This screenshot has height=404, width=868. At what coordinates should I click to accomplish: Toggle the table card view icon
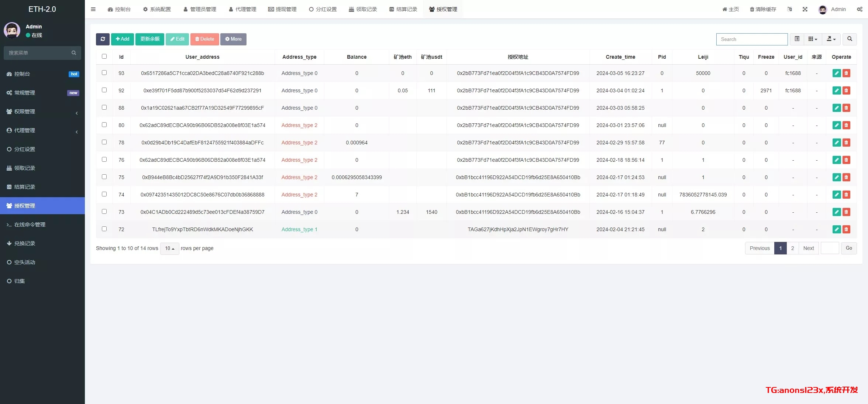(797, 39)
